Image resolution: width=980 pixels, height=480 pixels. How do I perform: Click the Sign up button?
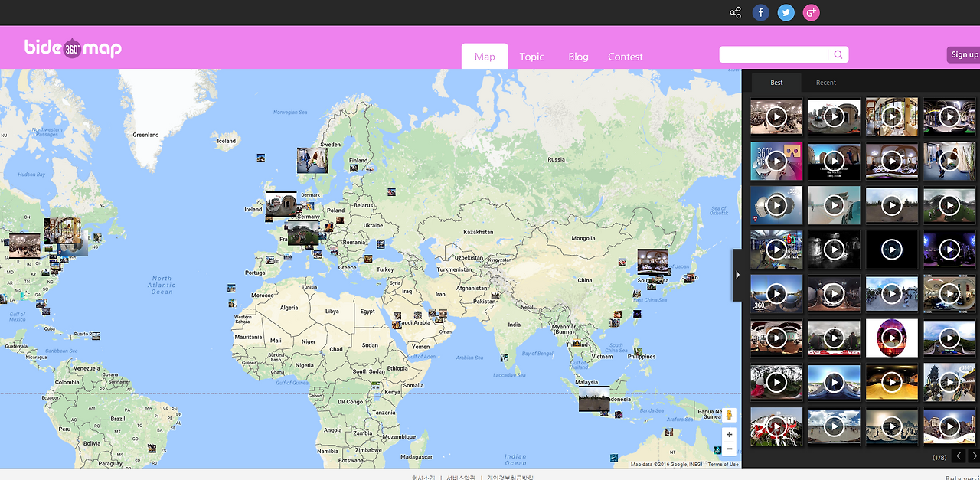click(964, 54)
